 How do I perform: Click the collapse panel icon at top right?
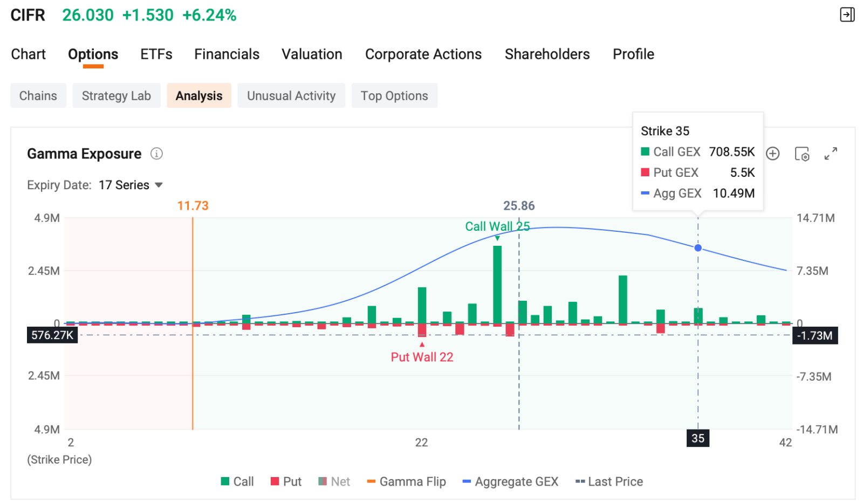(x=847, y=15)
